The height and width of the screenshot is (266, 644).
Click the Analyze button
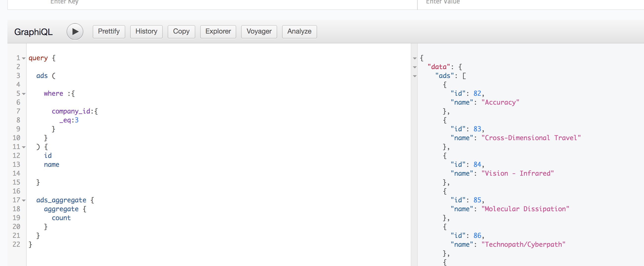299,32
